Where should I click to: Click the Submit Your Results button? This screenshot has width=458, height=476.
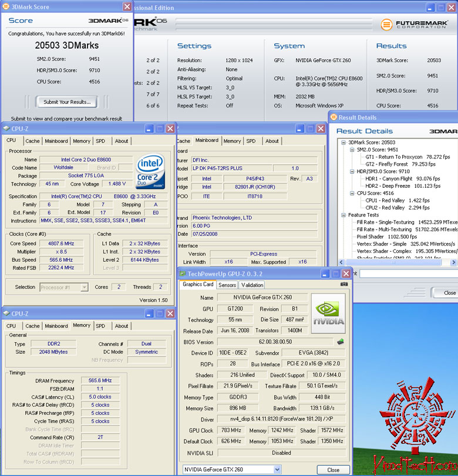point(67,102)
